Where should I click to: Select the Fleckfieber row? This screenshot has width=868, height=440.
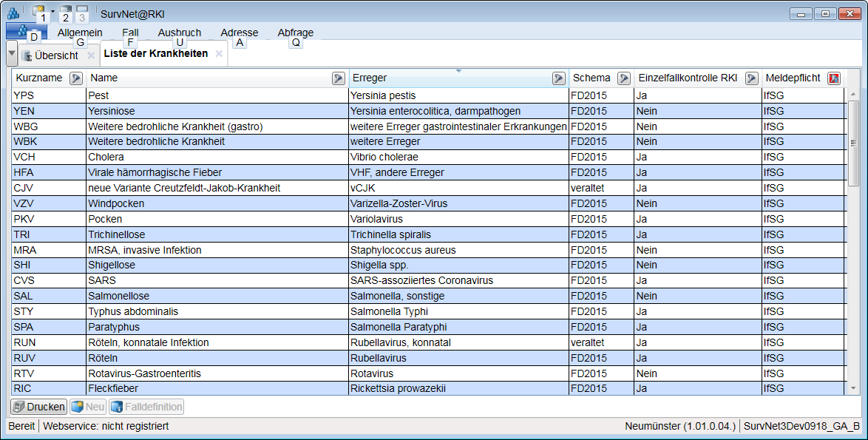pyautogui.click(x=428, y=388)
